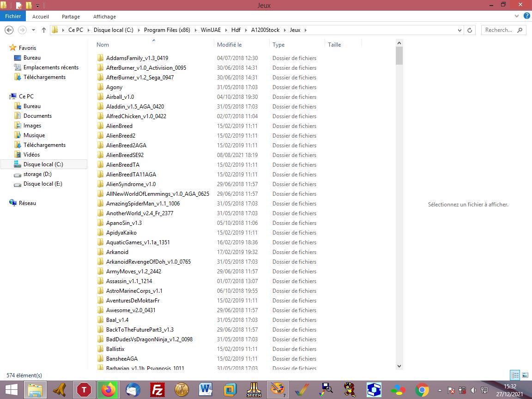Viewport: 532px width, 399px height.
Task: Click Disque local (C:) breadcrumb in address bar
Action: (113, 30)
